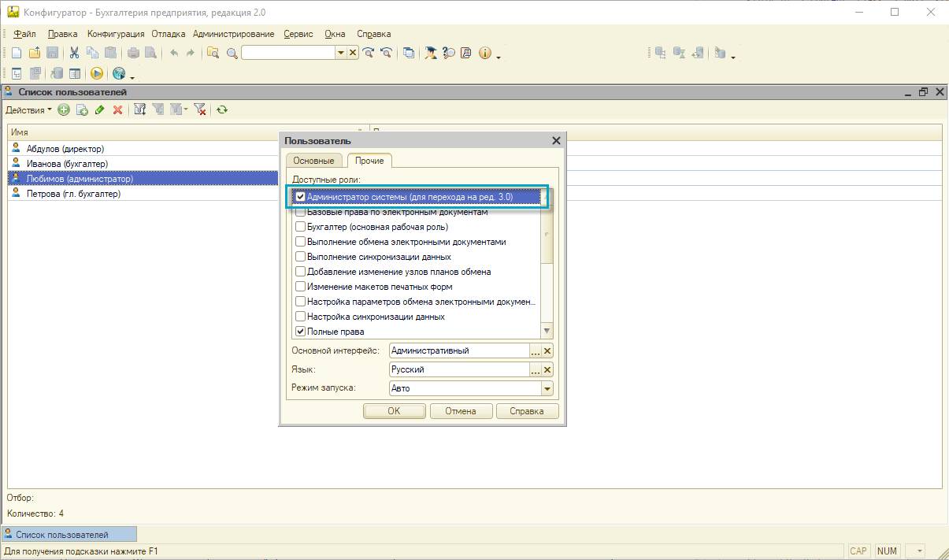Expand the toolbar search field dropdown
The height and width of the screenshot is (560, 949).
point(340,53)
